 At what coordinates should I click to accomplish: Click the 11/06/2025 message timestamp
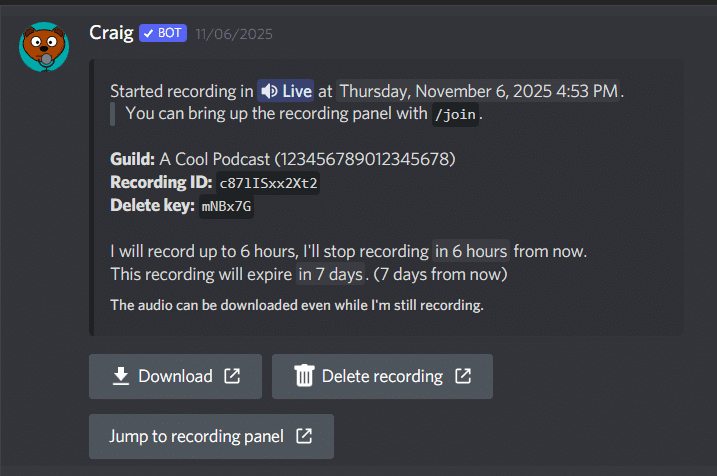(x=234, y=34)
